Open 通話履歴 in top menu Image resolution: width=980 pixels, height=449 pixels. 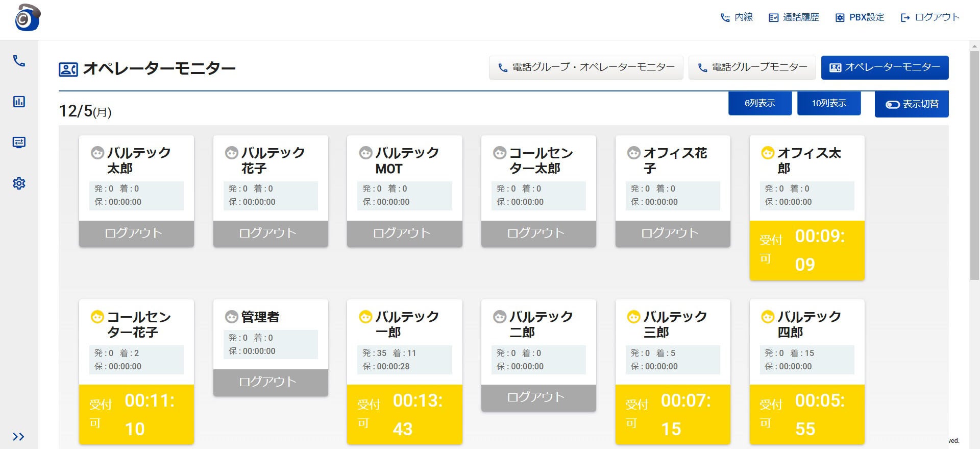[794, 17]
